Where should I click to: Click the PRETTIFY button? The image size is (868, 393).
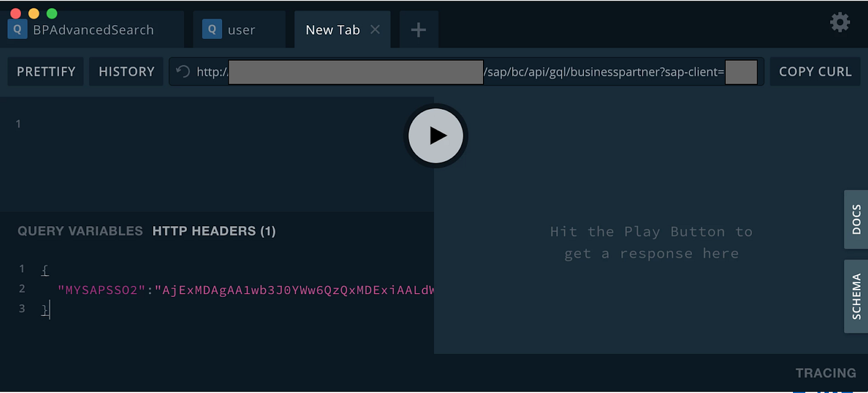click(x=46, y=71)
